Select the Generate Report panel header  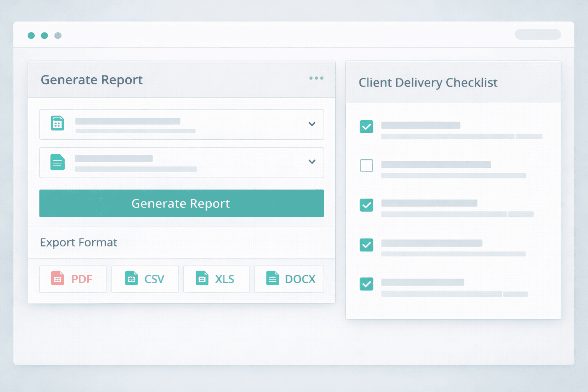(92, 80)
